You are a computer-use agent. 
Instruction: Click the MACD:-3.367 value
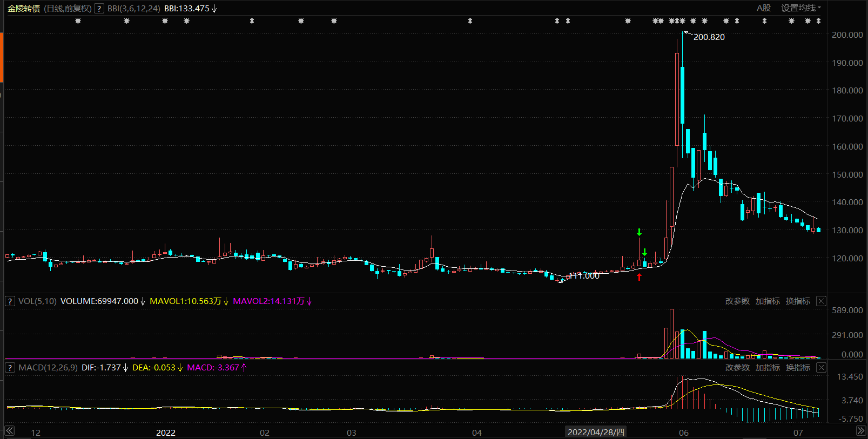[x=213, y=368]
